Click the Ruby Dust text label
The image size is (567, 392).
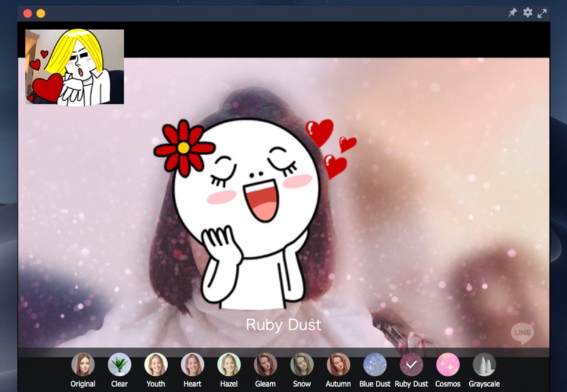click(x=411, y=384)
